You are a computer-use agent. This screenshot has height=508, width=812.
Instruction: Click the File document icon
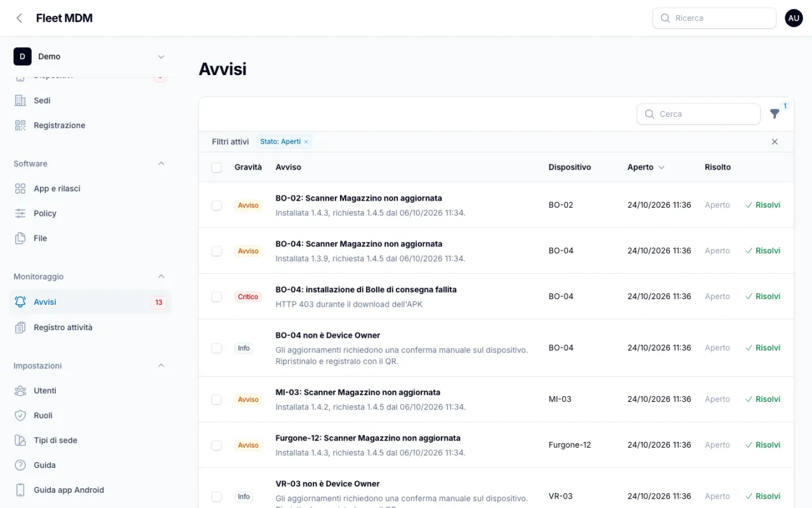pos(20,238)
